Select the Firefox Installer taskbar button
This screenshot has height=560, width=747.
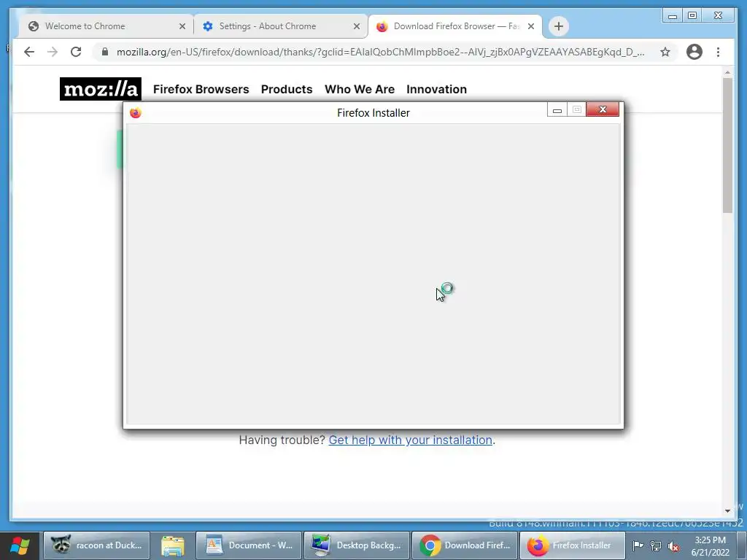coord(572,545)
